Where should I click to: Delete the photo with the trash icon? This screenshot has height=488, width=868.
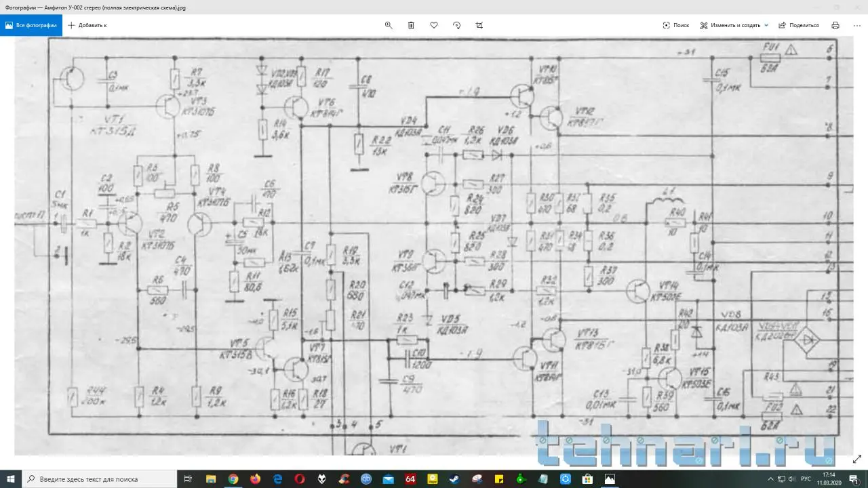[411, 25]
